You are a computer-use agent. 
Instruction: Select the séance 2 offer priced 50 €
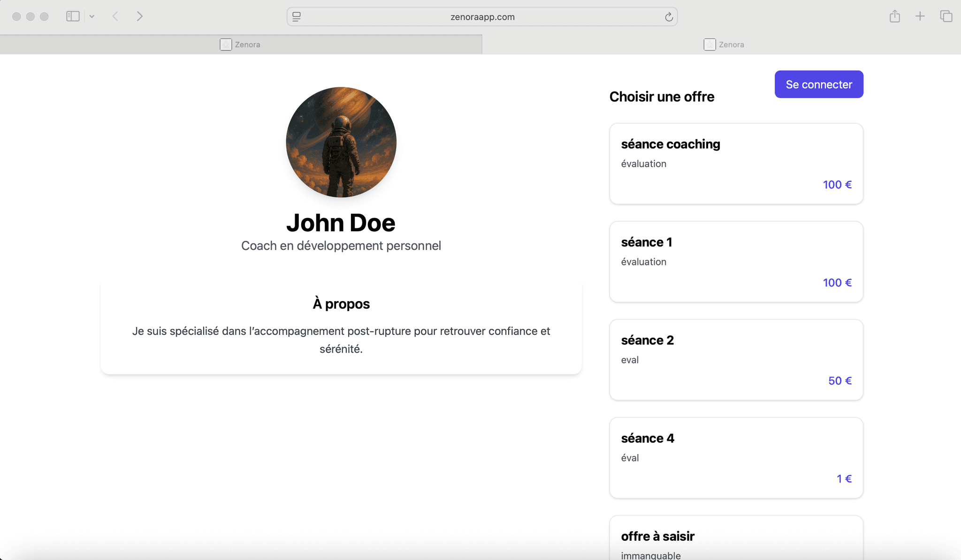[736, 360]
